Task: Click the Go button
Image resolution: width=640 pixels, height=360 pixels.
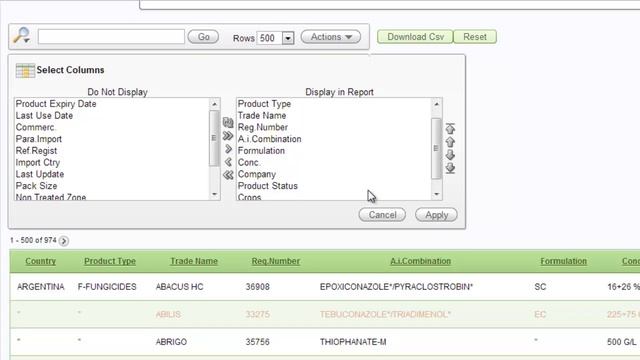Action: tap(203, 37)
